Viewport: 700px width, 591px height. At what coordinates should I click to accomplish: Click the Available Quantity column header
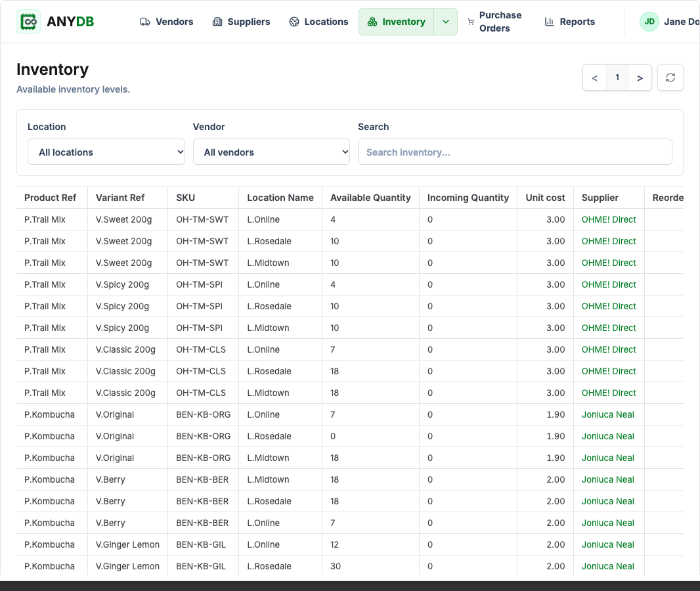(370, 198)
